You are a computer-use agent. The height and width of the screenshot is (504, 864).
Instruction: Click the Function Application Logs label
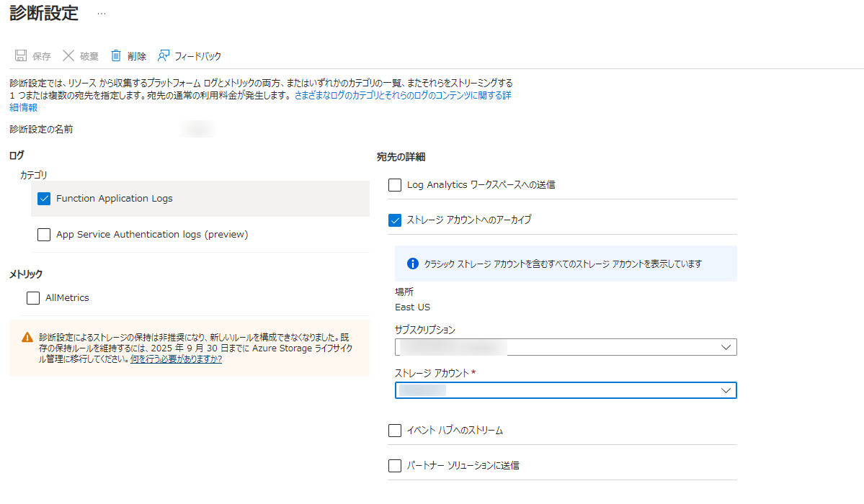point(114,198)
